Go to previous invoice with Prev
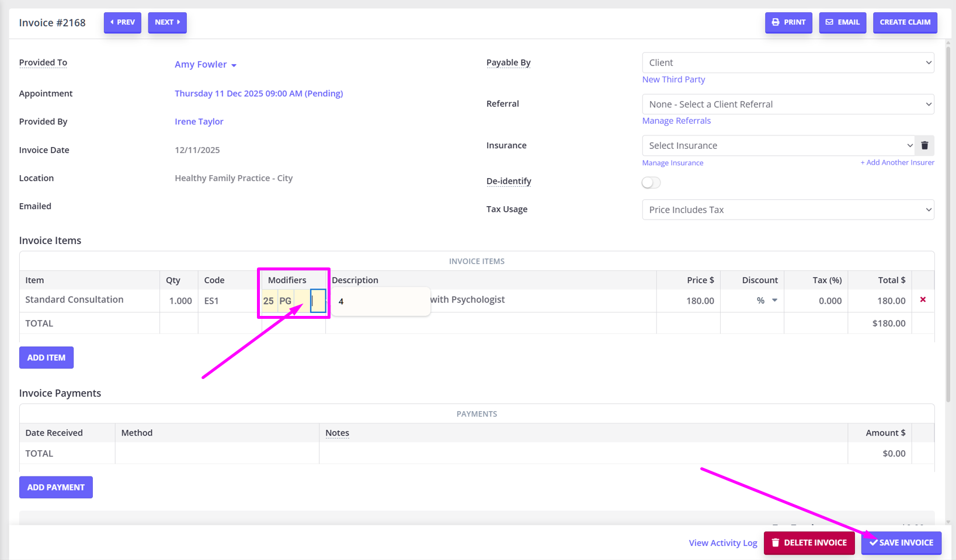This screenshot has height=560, width=956. (x=123, y=22)
